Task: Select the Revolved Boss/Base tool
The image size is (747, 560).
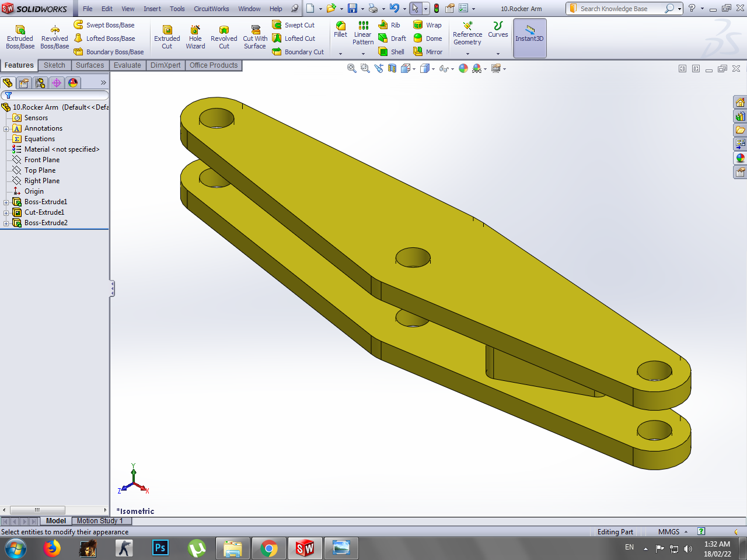Action: pos(54,37)
